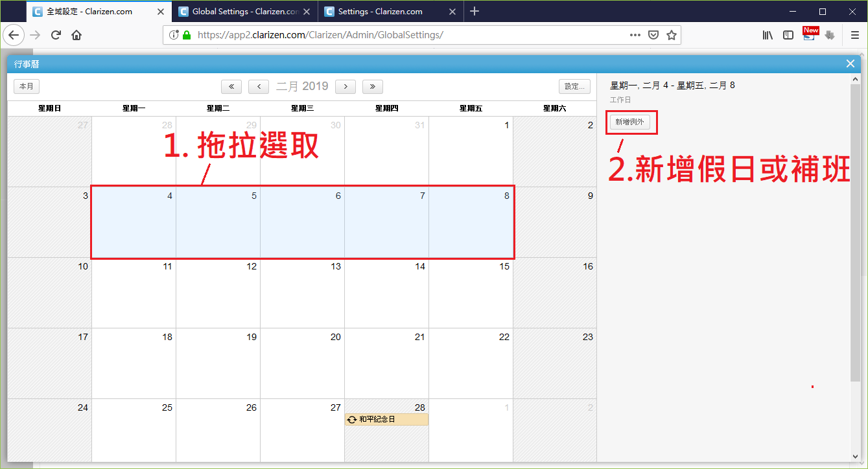868x469 pixels.
Task: Go to previous month arrow
Action: (x=259, y=86)
